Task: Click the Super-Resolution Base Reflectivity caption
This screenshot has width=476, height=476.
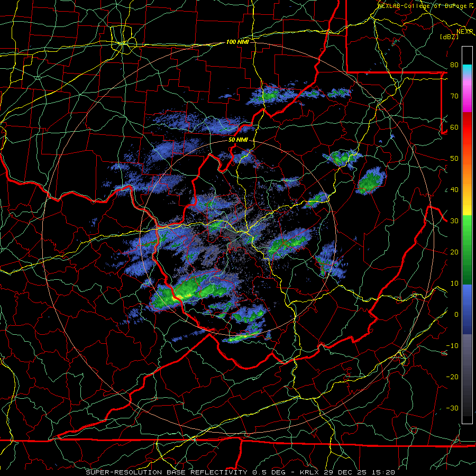Action: coord(241,472)
